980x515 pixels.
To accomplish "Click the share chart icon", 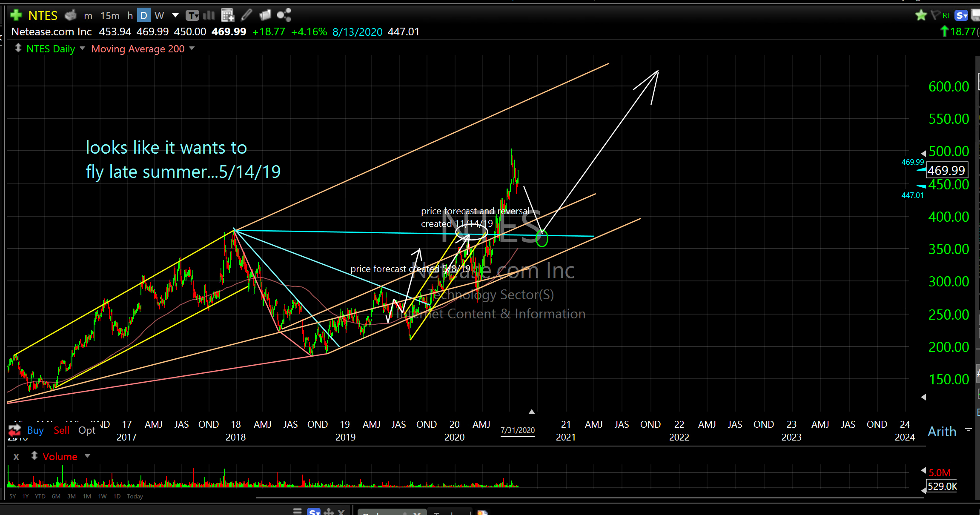I will pos(284,16).
